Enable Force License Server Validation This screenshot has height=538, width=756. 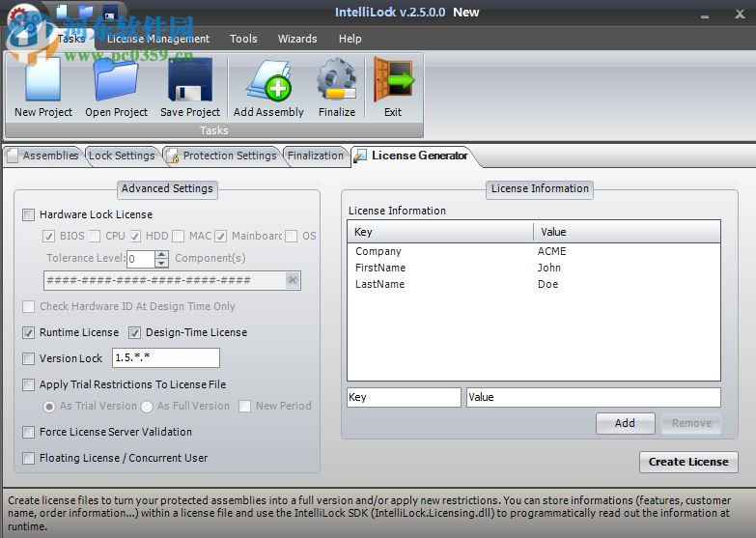[x=28, y=432]
